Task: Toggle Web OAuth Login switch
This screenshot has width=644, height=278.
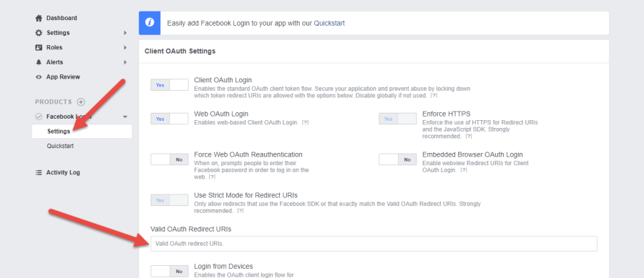Action: (x=169, y=119)
